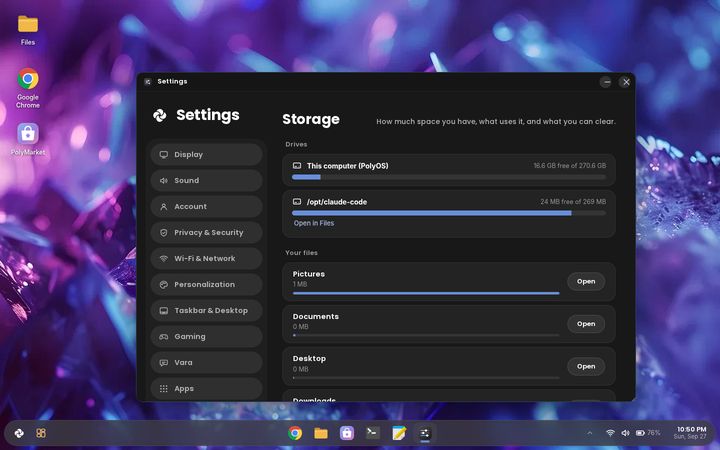Click the battery indicator at 76%
This screenshot has width=720, height=450.
click(648, 433)
